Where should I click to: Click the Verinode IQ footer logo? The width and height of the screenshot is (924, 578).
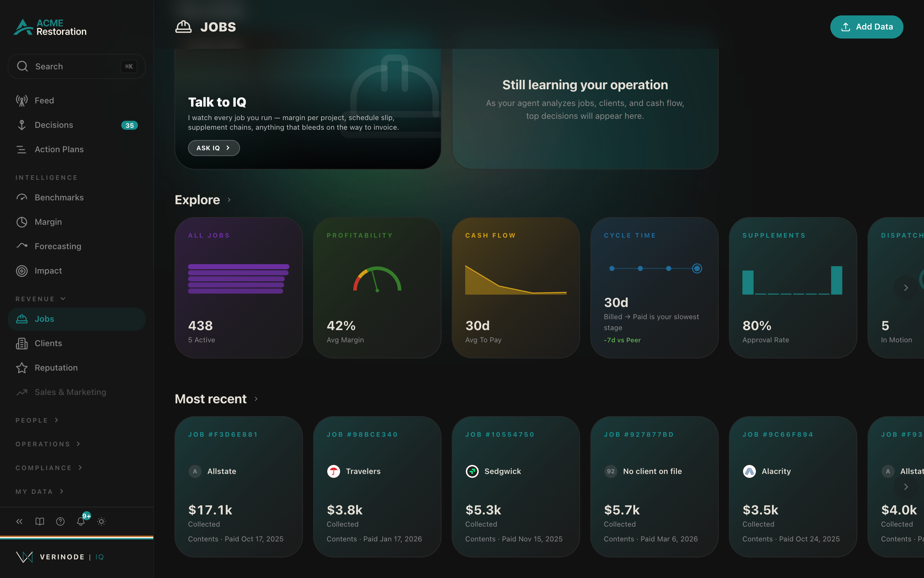pyautogui.click(x=60, y=557)
